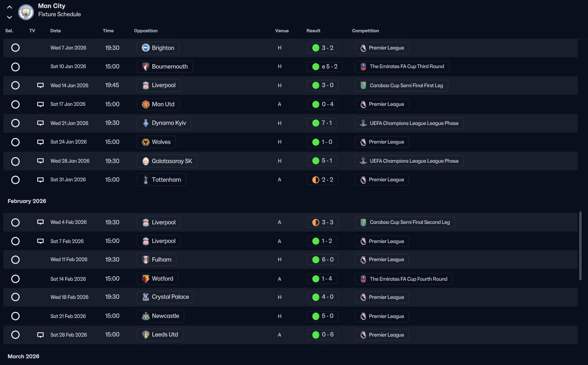Open the 0 - 6 Leeds Utd result

[322, 335]
